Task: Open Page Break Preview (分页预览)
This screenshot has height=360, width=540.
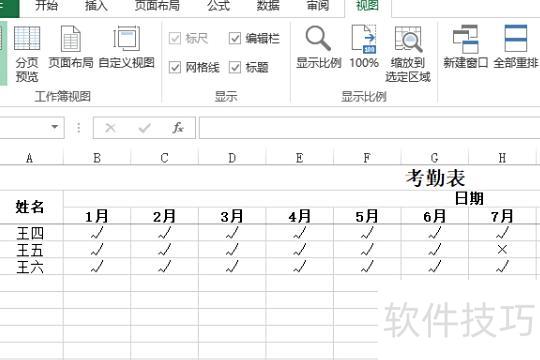Action: click(x=27, y=54)
